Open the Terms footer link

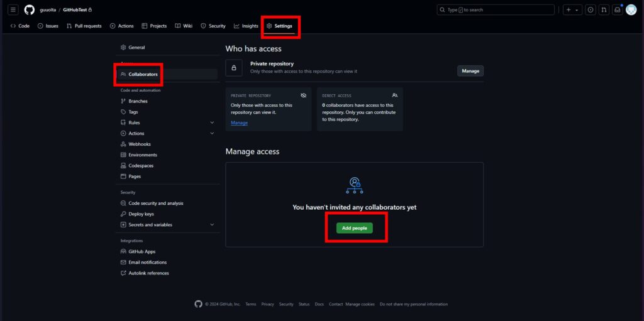(x=250, y=304)
